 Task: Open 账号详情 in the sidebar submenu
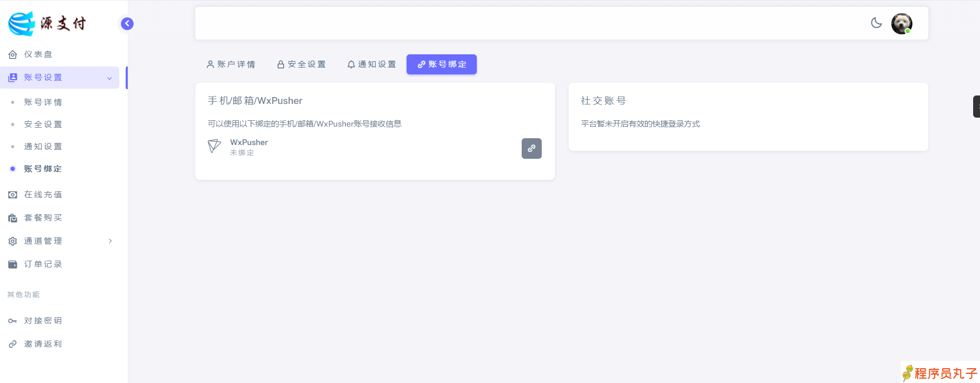pos(60,102)
